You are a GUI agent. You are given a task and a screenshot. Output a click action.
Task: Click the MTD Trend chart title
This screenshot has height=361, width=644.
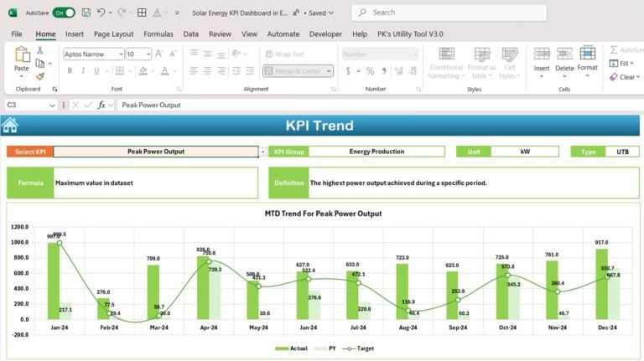point(323,214)
